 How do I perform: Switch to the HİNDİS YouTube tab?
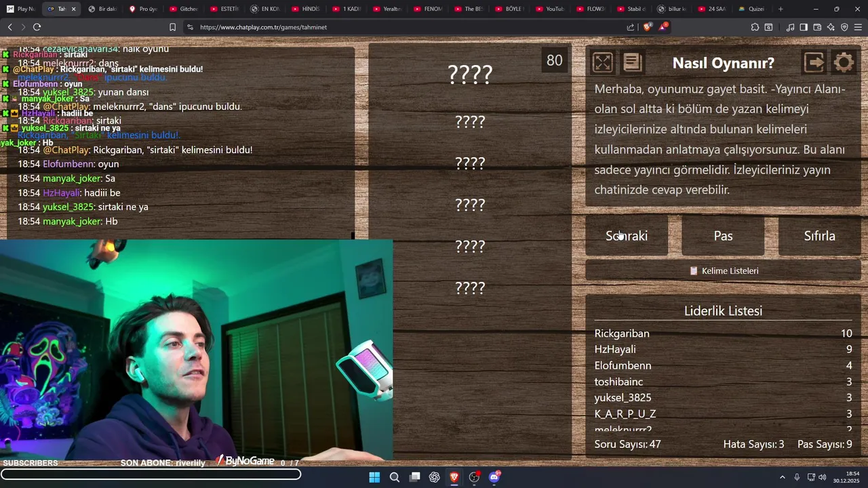pos(305,9)
